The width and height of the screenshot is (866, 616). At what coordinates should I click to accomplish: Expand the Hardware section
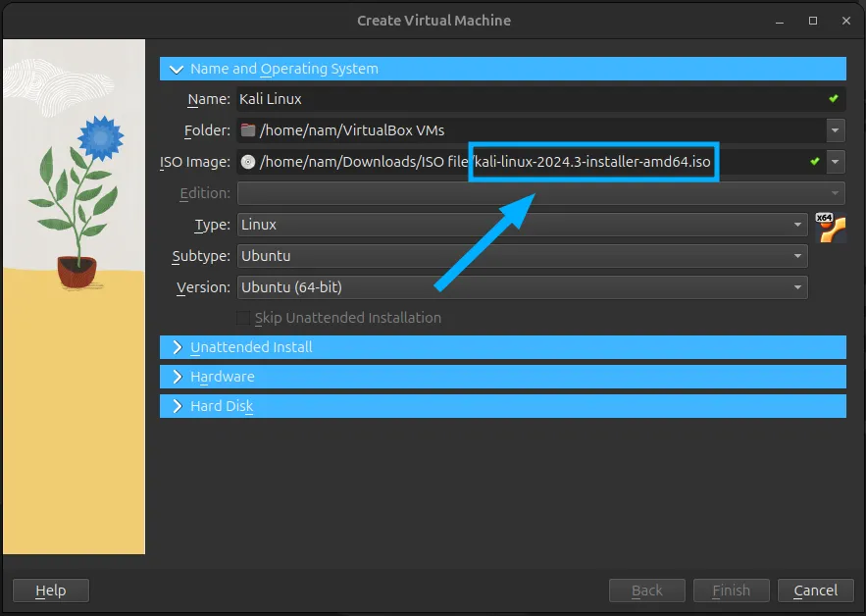[502, 377]
